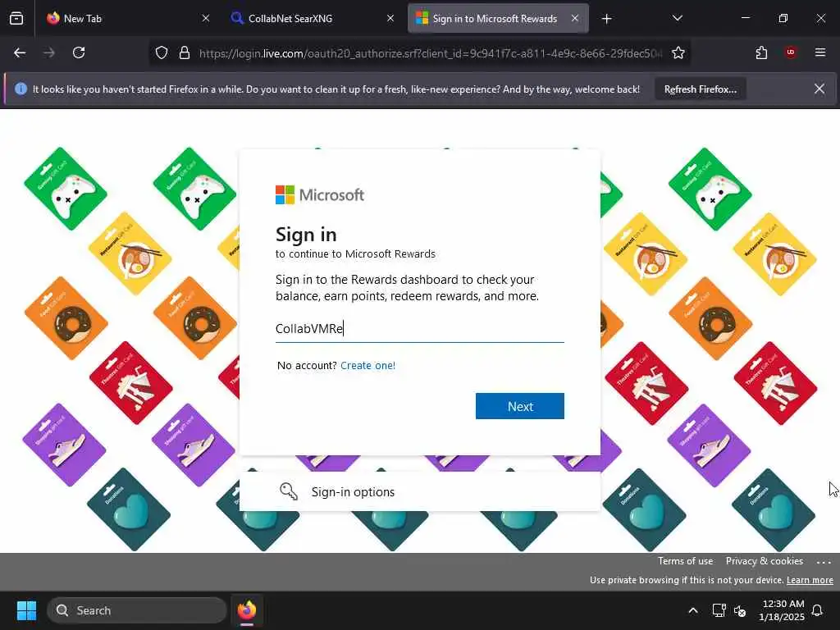Click the URL address bar
This screenshot has height=630, width=840.
[x=430, y=53]
